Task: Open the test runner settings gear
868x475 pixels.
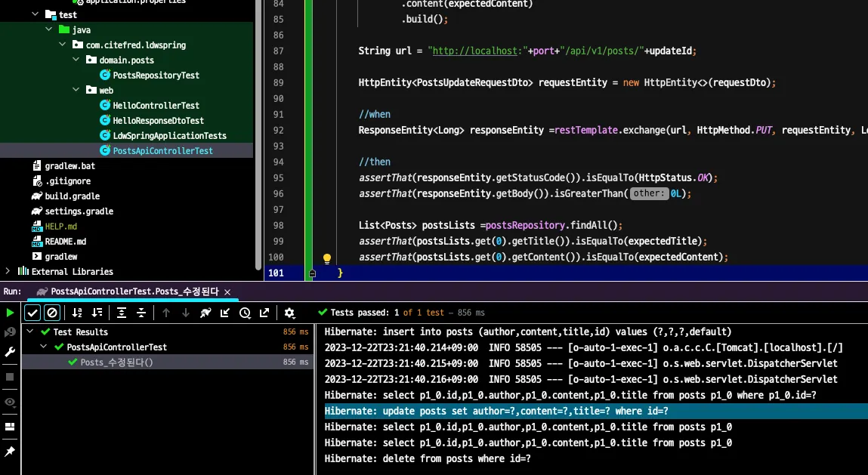Action: (x=289, y=313)
